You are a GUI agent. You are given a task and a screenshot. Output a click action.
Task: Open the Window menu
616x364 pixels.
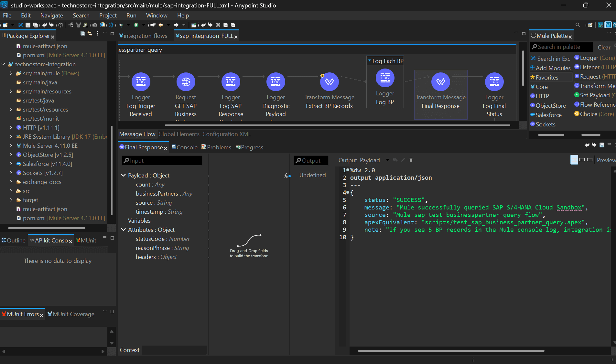pos(157,15)
